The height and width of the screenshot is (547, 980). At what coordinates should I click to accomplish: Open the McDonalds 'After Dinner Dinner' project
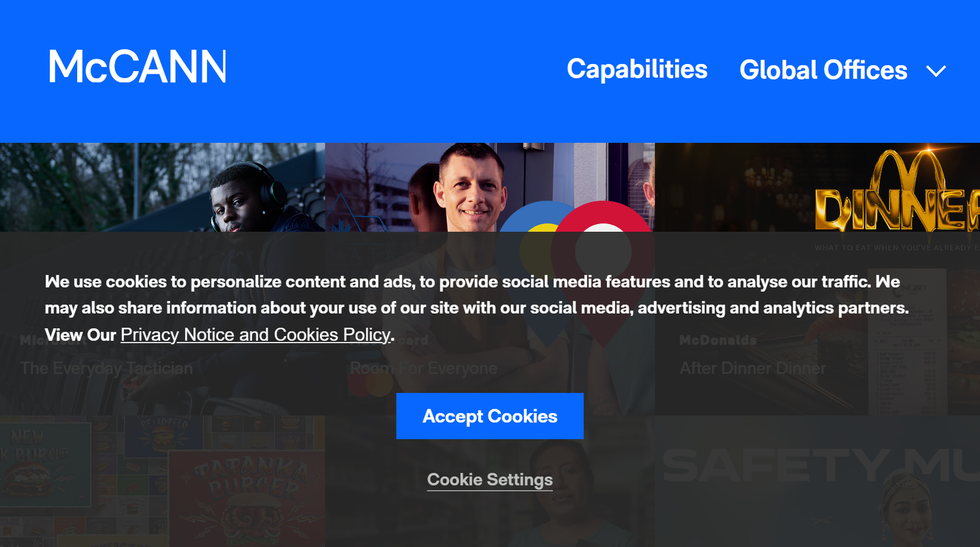pos(752,367)
